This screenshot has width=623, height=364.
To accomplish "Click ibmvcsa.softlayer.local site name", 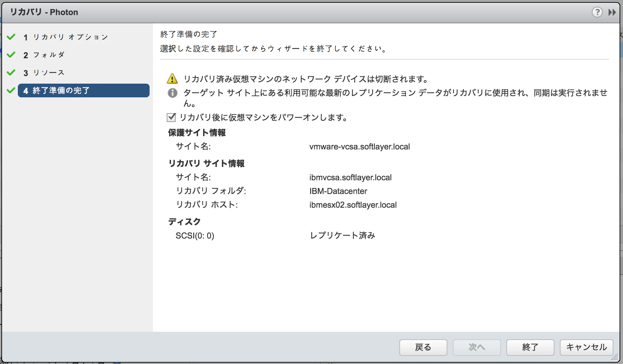I will [350, 178].
